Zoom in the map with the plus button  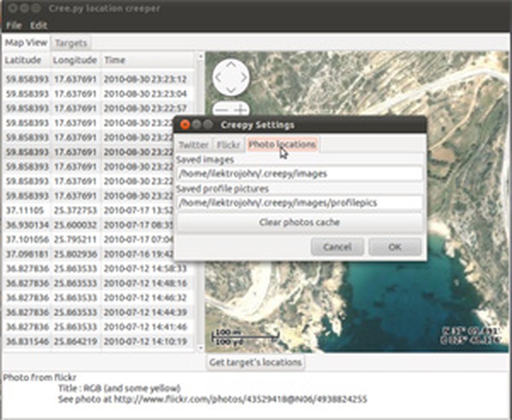(240, 110)
